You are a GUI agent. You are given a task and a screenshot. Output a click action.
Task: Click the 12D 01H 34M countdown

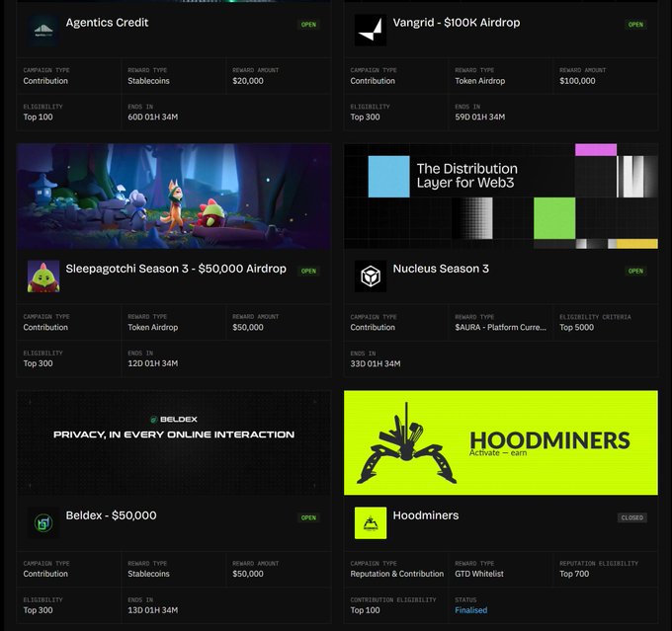click(x=152, y=363)
